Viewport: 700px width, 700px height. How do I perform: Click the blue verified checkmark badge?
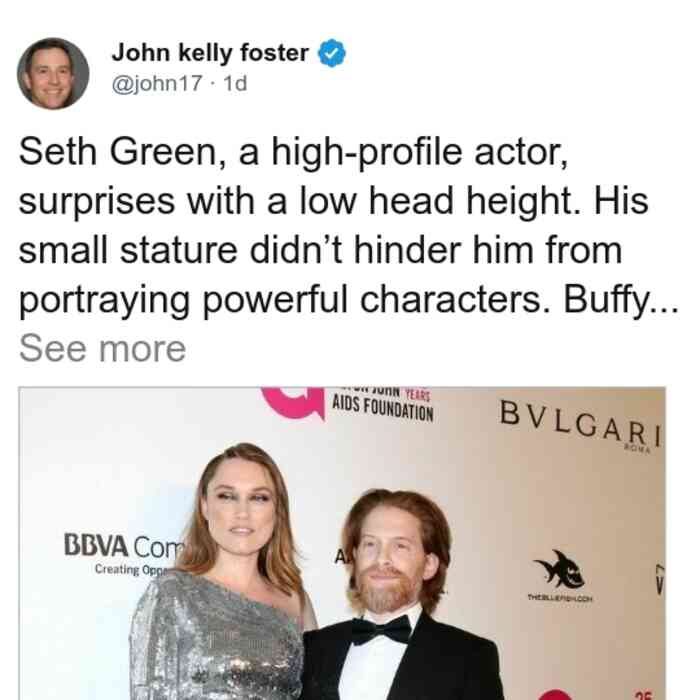332,53
